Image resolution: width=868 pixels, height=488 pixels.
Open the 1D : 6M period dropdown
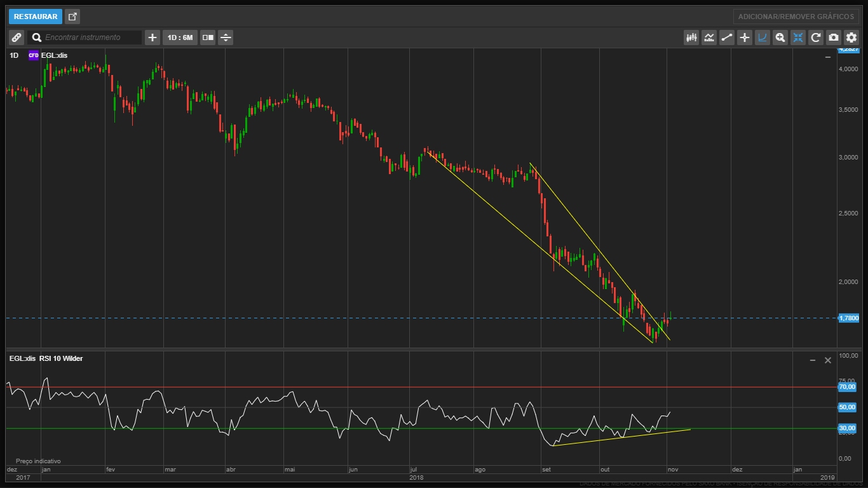click(179, 37)
